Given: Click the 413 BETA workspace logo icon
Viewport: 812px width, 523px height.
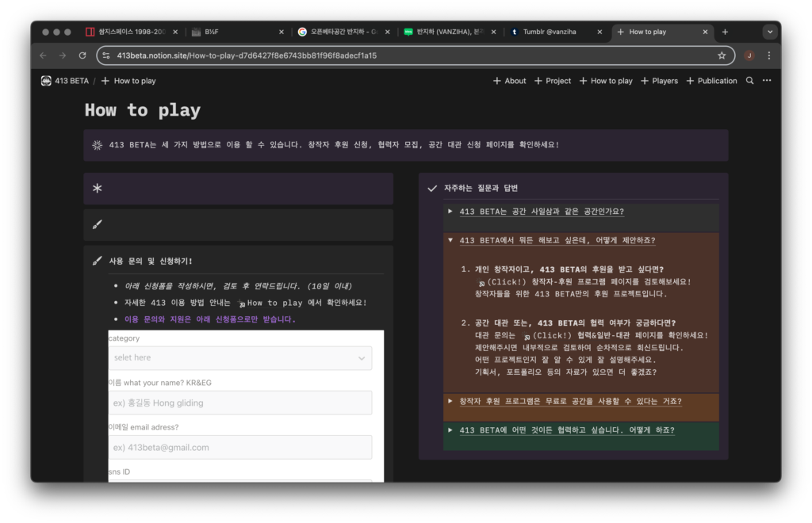Looking at the screenshot, I should pyautogui.click(x=47, y=81).
